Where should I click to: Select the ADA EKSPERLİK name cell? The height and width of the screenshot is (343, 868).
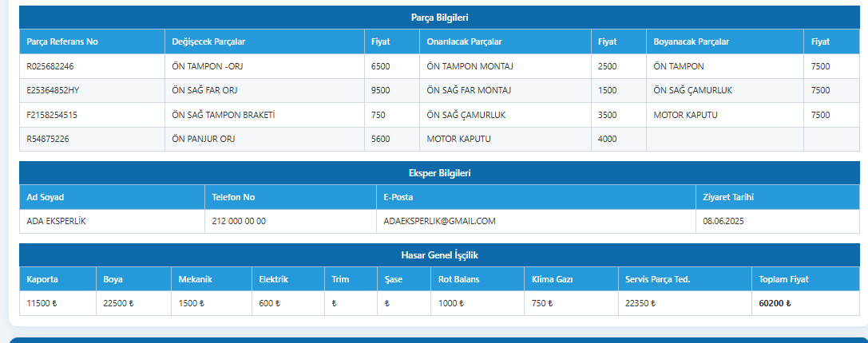(x=56, y=221)
